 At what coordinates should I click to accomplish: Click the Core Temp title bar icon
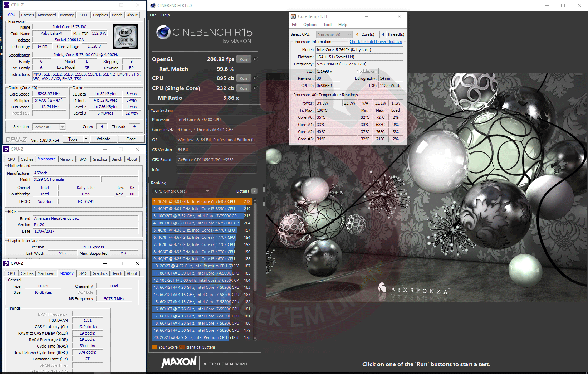293,16
